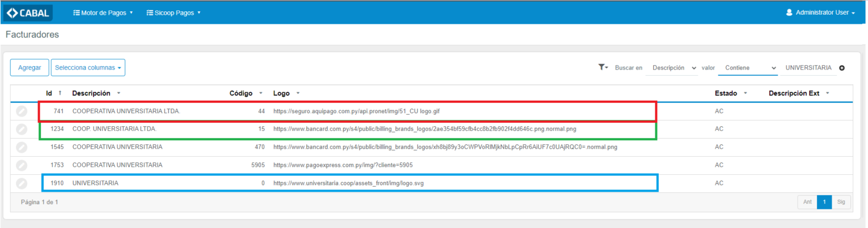The height and width of the screenshot is (228, 868).
Task: Open the Estado column header dropdown arrow
Action: pos(745,93)
